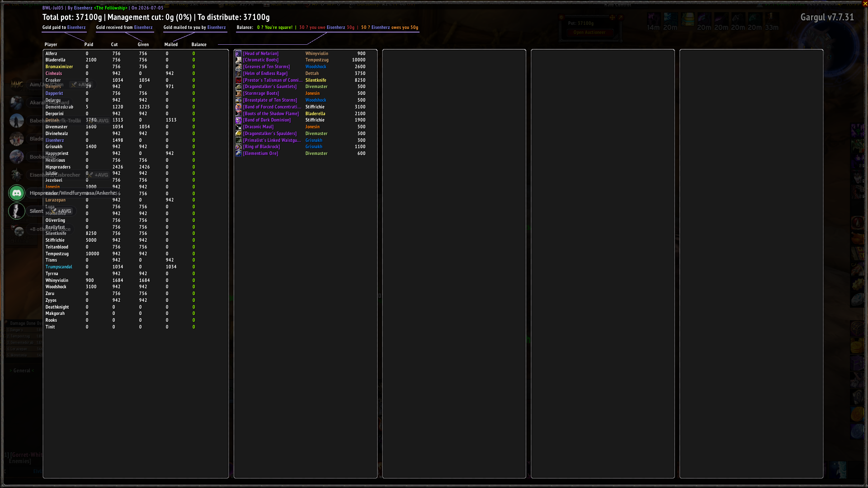This screenshot has height=488, width=868.
Task: Click Dettah beside Helm of Endless Rage
Action: (312, 73)
